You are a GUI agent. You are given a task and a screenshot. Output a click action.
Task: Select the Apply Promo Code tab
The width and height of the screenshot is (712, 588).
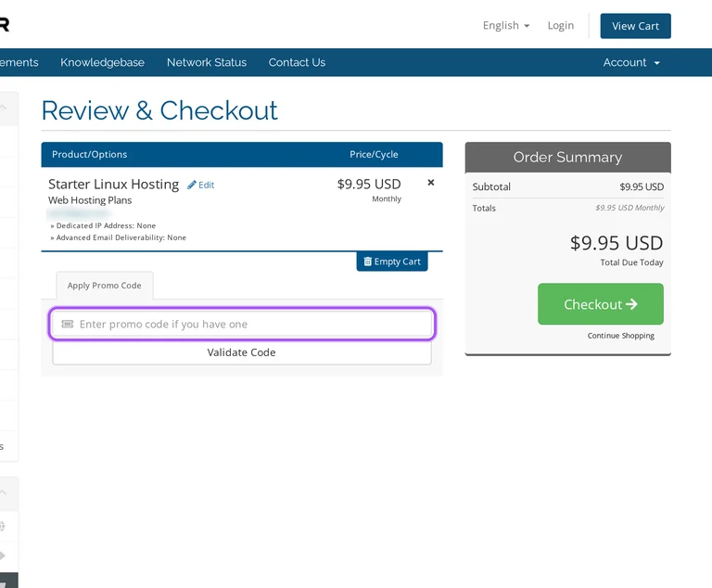click(x=105, y=286)
